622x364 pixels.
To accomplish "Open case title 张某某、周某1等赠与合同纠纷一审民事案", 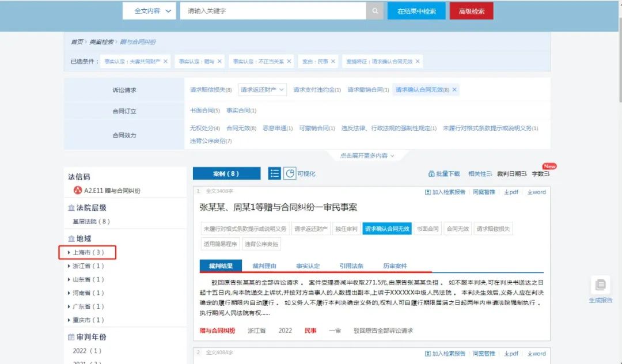I will [278, 207].
